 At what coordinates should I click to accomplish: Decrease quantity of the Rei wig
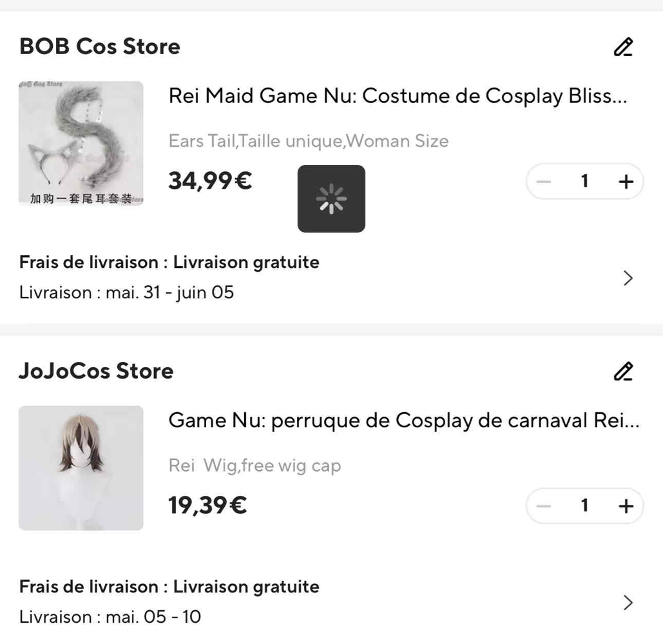(x=545, y=506)
